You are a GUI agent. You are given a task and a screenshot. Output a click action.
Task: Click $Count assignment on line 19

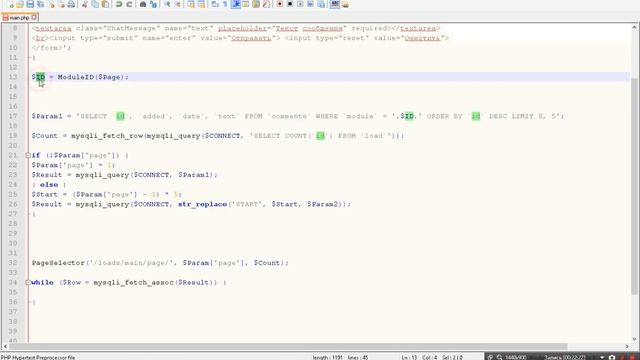[218, 136]
